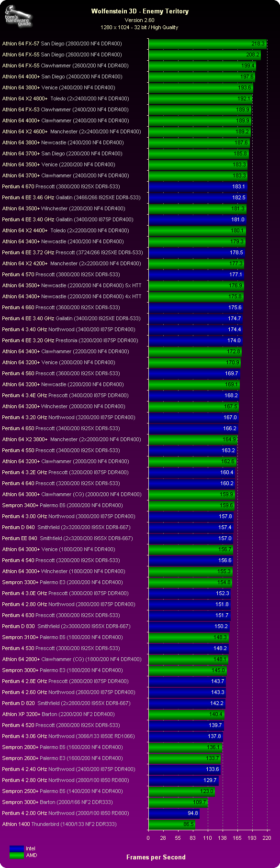
Task: Click the 208.2 bar value
Action: click(253, 54)
